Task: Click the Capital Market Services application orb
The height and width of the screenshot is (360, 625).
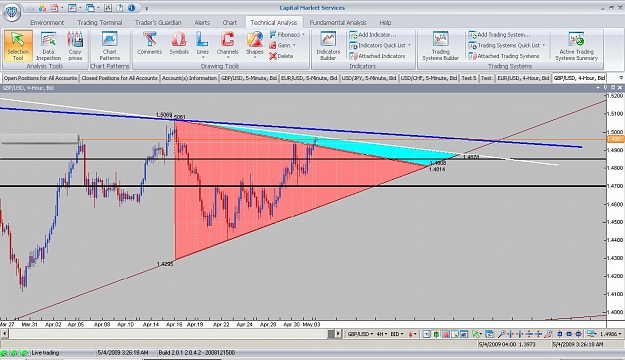Action: (12, 11)
